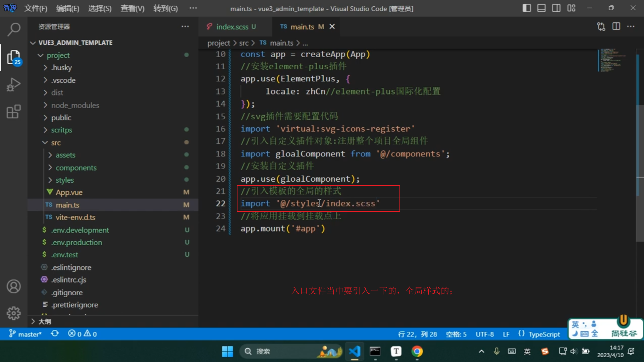Click the VS Code taskbar icon
The image size is (644, 362).
355,351
